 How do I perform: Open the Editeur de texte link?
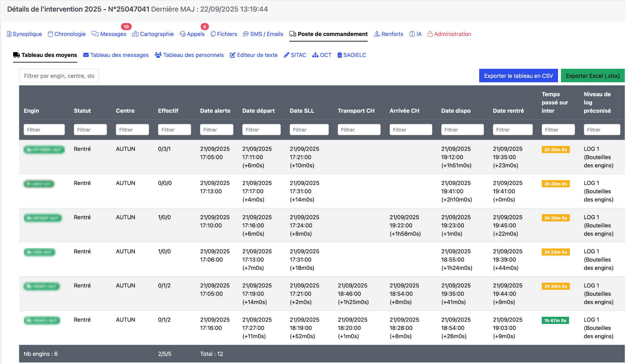point(257,55)
